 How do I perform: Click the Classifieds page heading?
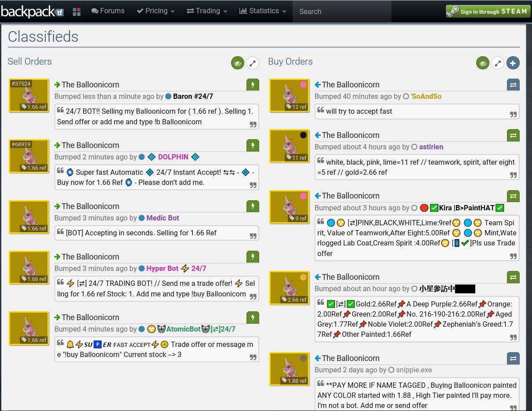click(x=43, y=36)
